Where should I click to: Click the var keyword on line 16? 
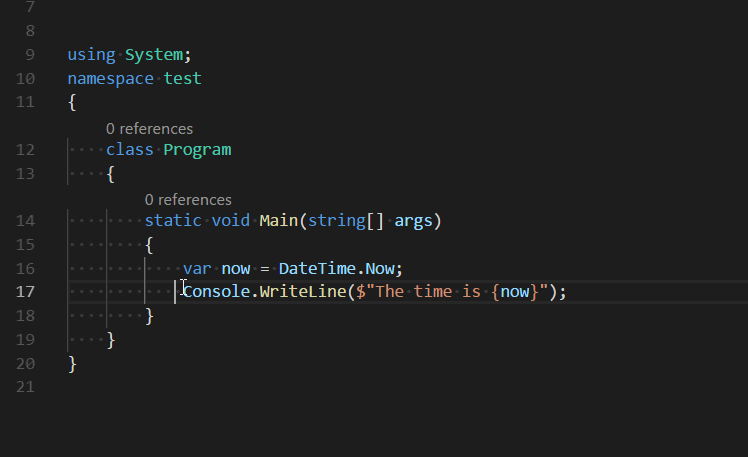coord(197,269)
